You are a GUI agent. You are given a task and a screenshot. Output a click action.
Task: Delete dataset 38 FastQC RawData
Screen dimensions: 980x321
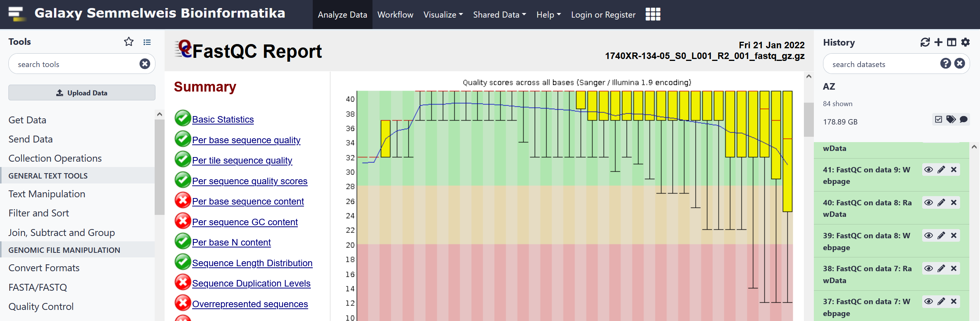954,269
